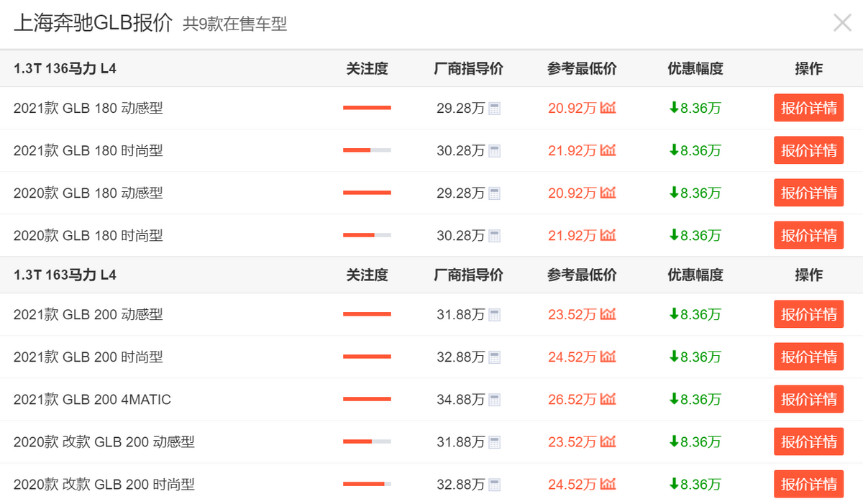Click 报价详情 for 2021款 GLB 200 时尚型
The height and width of the screenshot is (504, 863).
click(809, 357)
